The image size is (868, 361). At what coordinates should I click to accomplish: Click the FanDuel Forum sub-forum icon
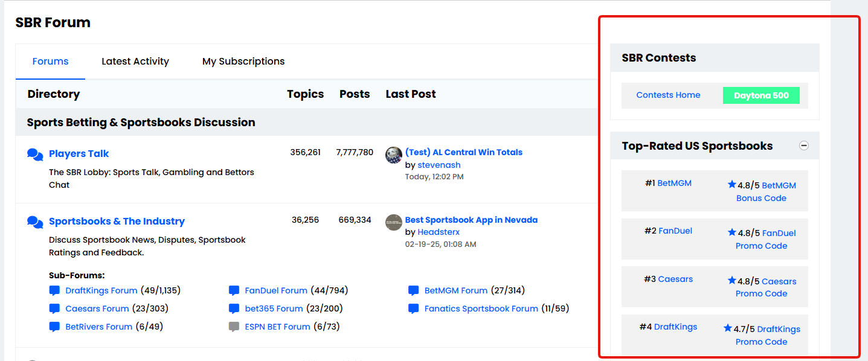pos(234,290)
